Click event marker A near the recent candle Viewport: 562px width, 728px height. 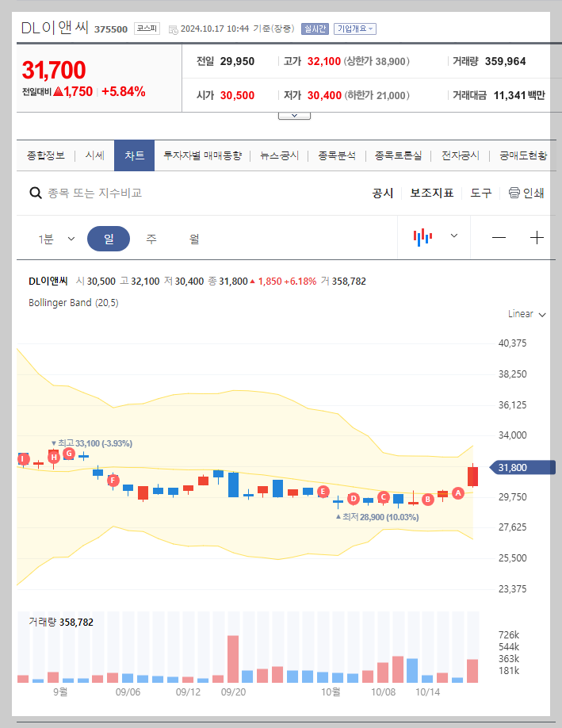[x=458, y=494]
